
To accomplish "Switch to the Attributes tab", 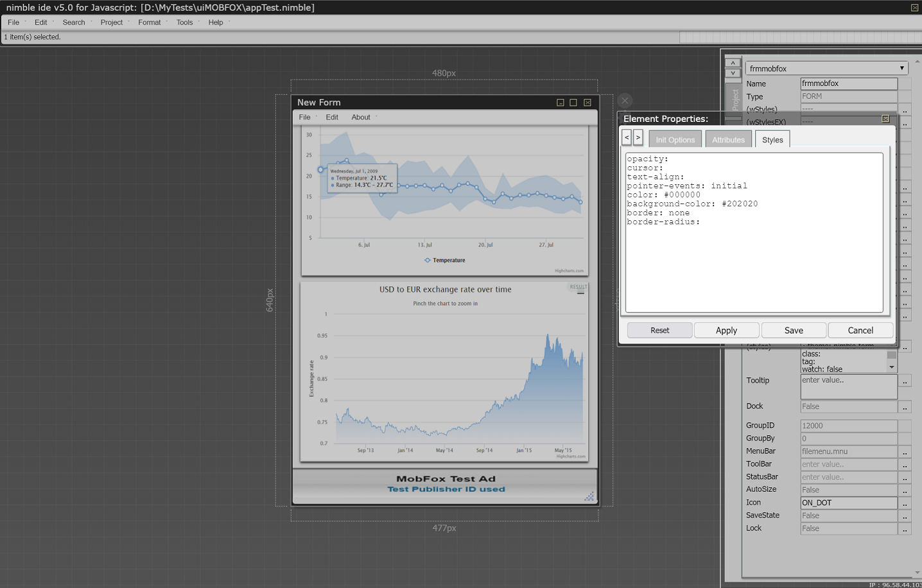I will point(728,139).
